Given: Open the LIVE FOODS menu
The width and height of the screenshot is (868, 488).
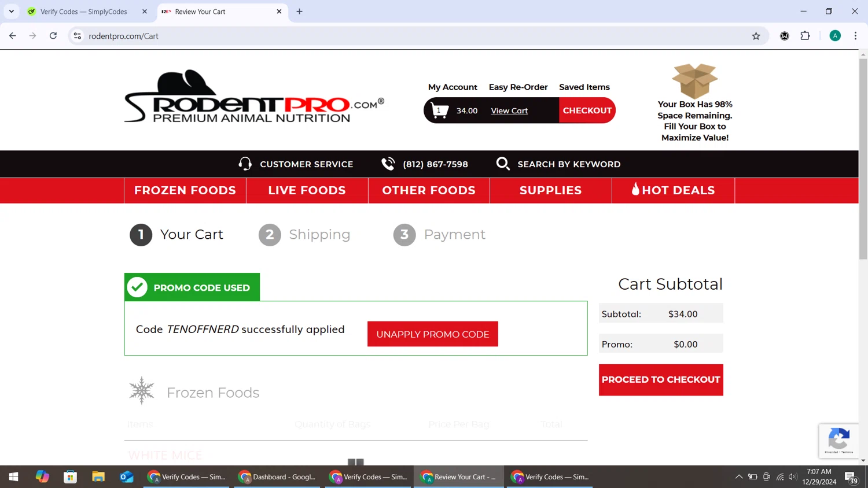Looking at the screenshot, I should pos(307,190).
